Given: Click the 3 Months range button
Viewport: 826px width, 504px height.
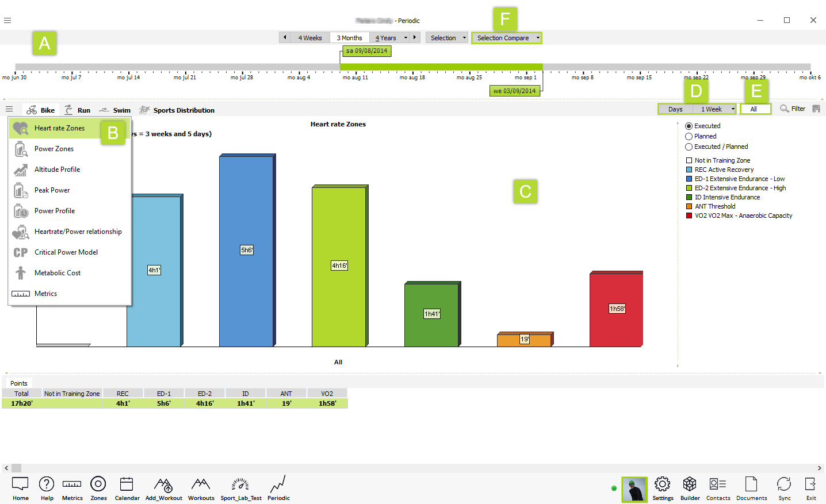Looking at the screenshot, I should click(349, 38).
